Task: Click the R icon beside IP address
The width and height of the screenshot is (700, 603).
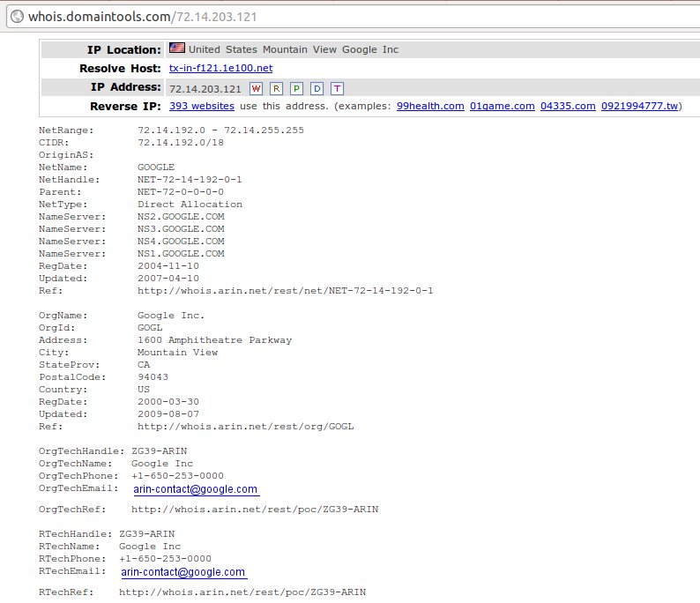Action: 276,88
